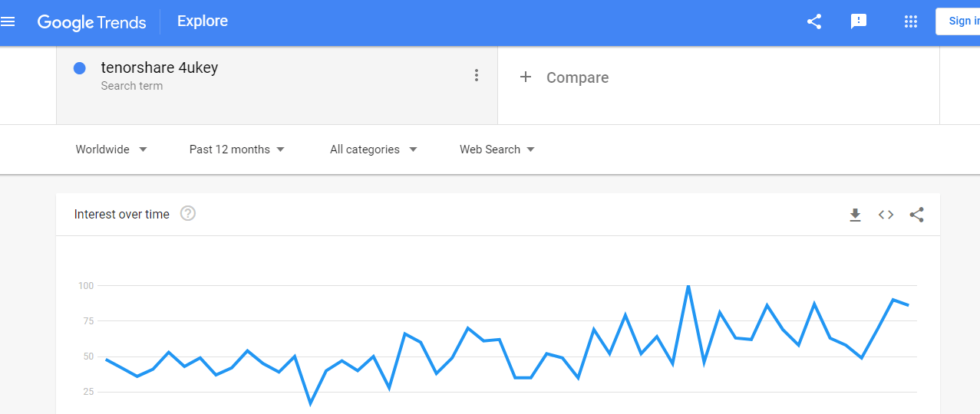Screen dimensions: 980x414
Task: Expand the Worldwide region dropdown
Action: click(x=111, y=149)
